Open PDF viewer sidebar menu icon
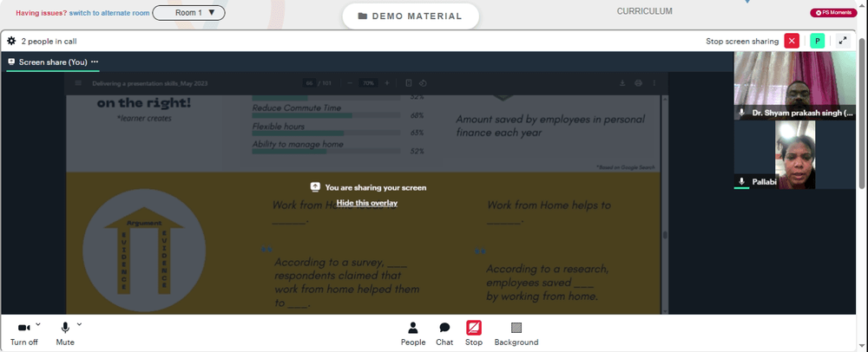Image resolution: width=868 pixels, height=352 pixels. click(x=78, y=83)
